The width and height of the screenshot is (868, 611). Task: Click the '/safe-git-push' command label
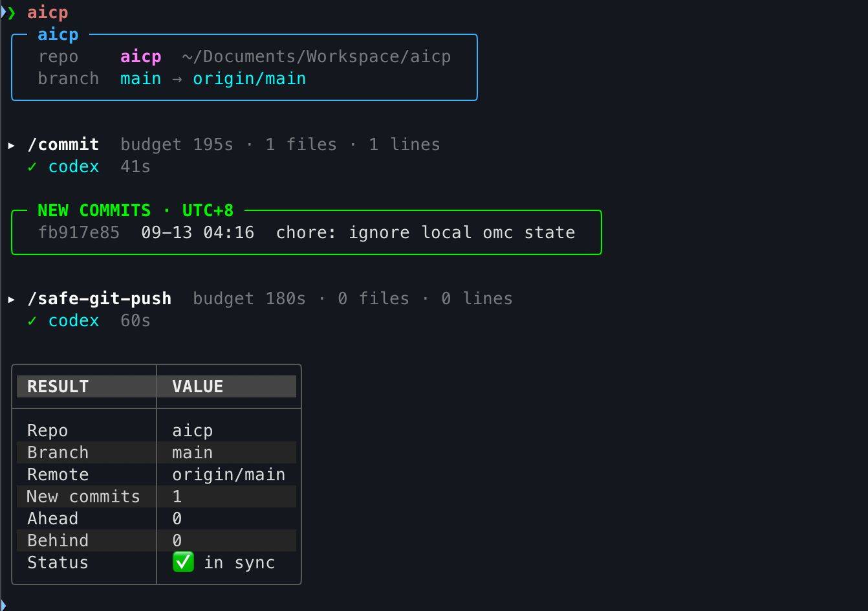100,298
